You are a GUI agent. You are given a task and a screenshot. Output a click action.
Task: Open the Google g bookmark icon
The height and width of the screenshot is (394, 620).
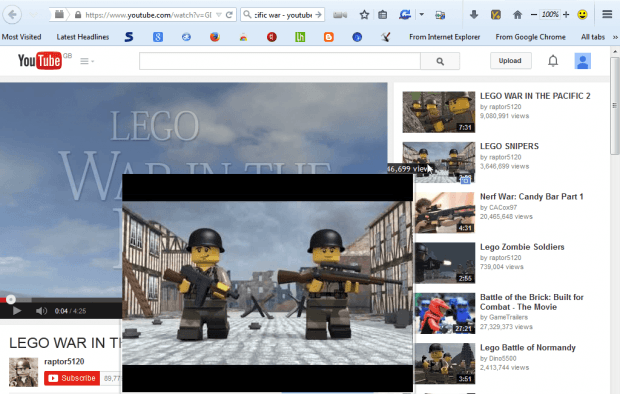point(158,37)
